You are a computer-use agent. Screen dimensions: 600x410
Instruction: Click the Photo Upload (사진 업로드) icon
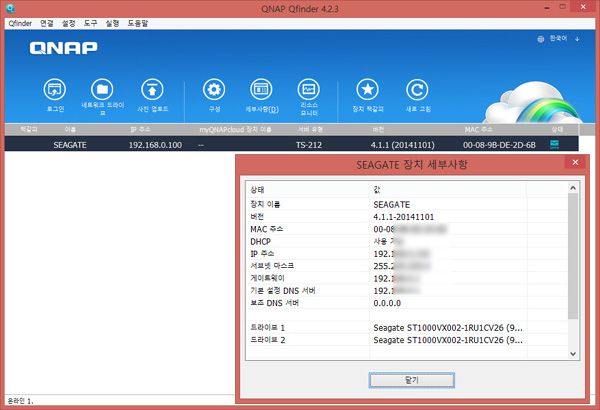pyautogui.click(x=151, y=89)
